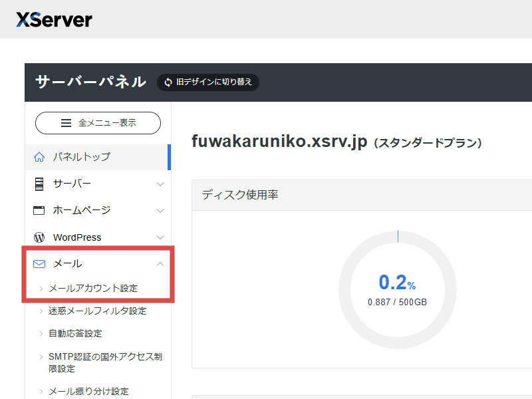Click the arrow before 自動応答設定
The image size is (532, 399).
coord(41,334)
